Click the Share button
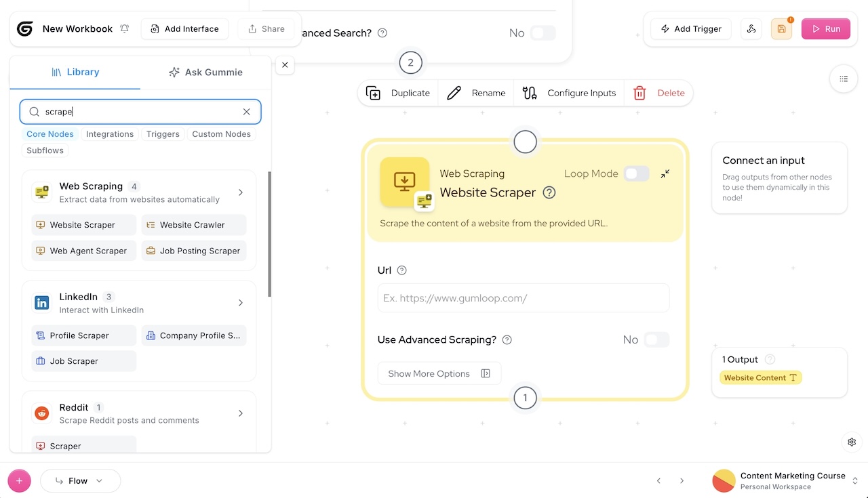This screenshot has width=868, height=498. coord(266,28)
